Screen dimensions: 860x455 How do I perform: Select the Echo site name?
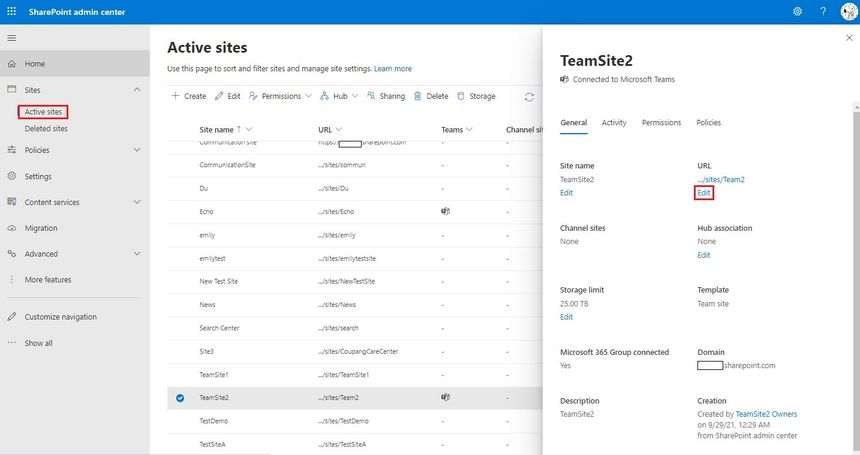(206, 212)
